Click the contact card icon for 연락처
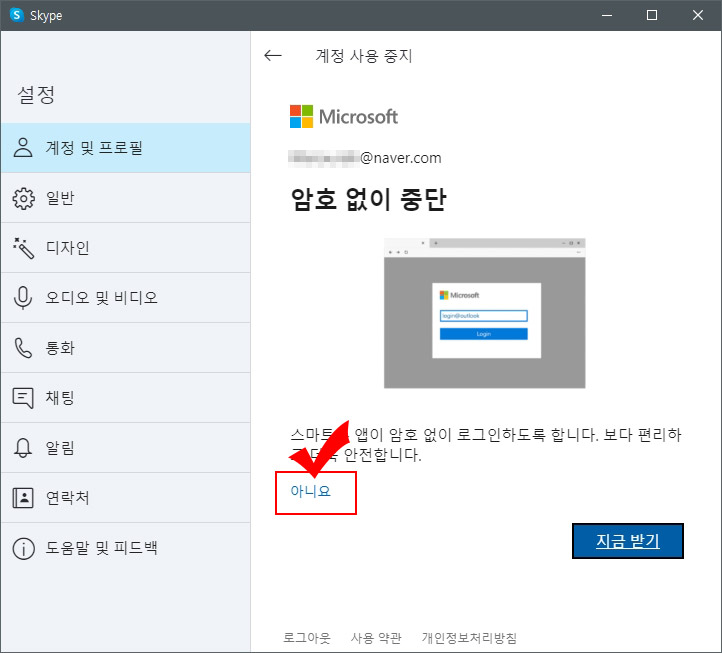722x653 pixels. (23, 498)
